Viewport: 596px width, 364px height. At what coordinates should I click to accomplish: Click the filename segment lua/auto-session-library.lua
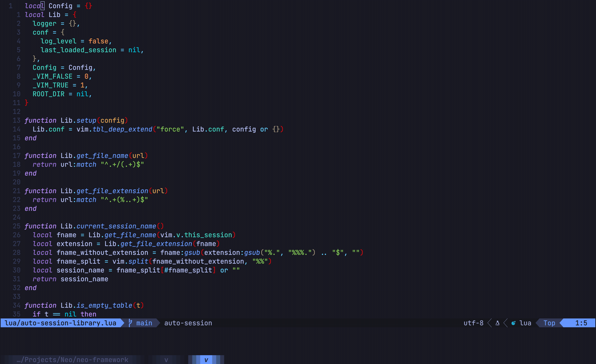[61, 323]
